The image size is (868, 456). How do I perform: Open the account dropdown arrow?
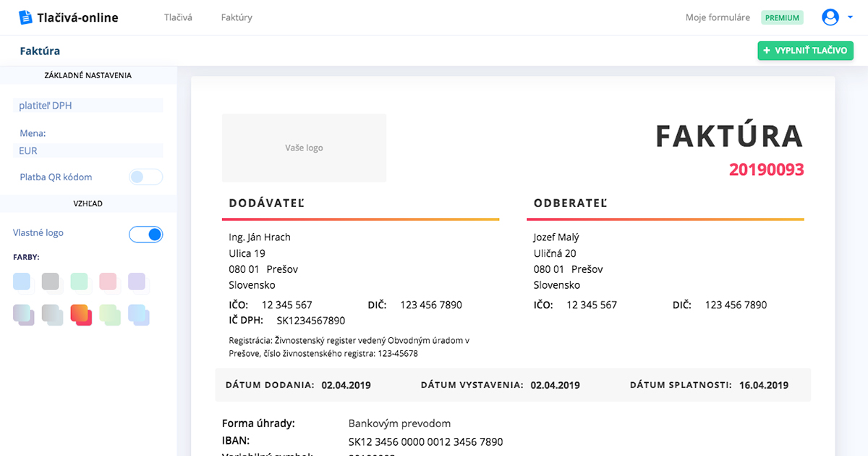click(850, 17)
